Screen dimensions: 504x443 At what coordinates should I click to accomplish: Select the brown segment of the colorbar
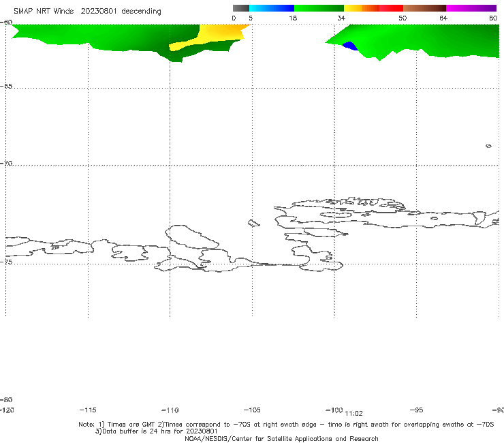424,8
